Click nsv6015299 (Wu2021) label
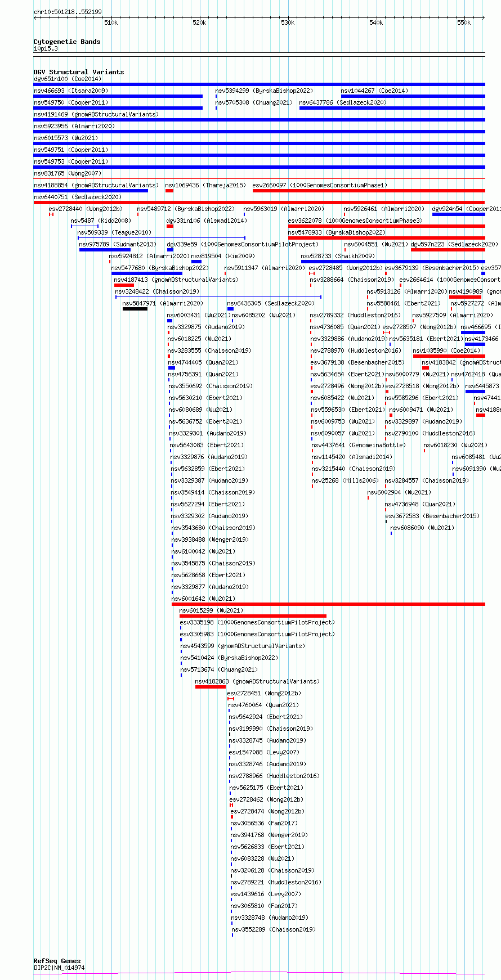This screenshot has width=501, height=980. coord(211,610)
